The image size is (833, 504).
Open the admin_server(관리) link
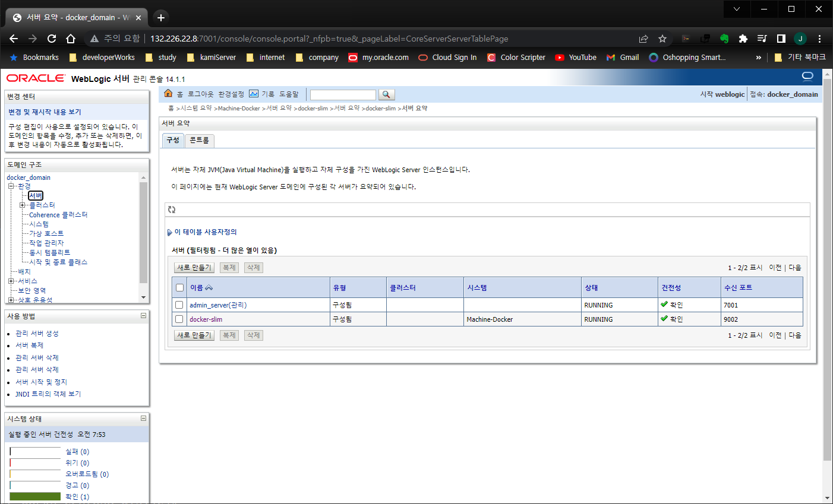pyautogui.click(x=218, y=305)
